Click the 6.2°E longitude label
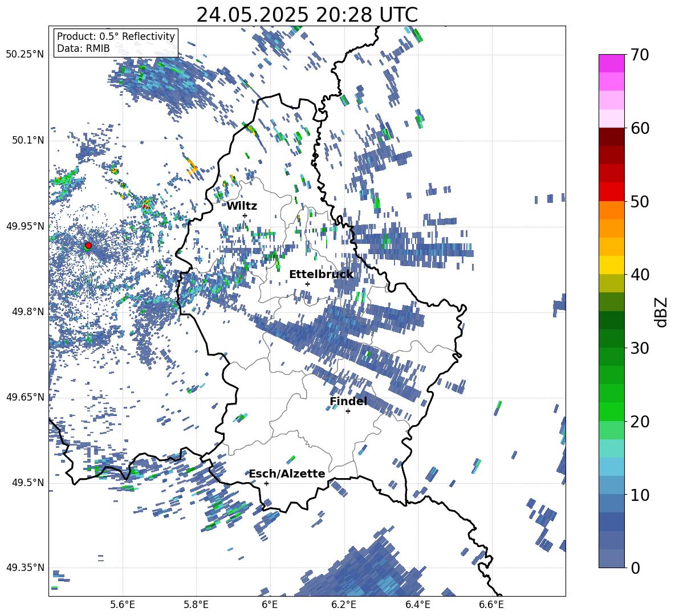This screenshot has width=675, height=616. (x=344, y=605)
